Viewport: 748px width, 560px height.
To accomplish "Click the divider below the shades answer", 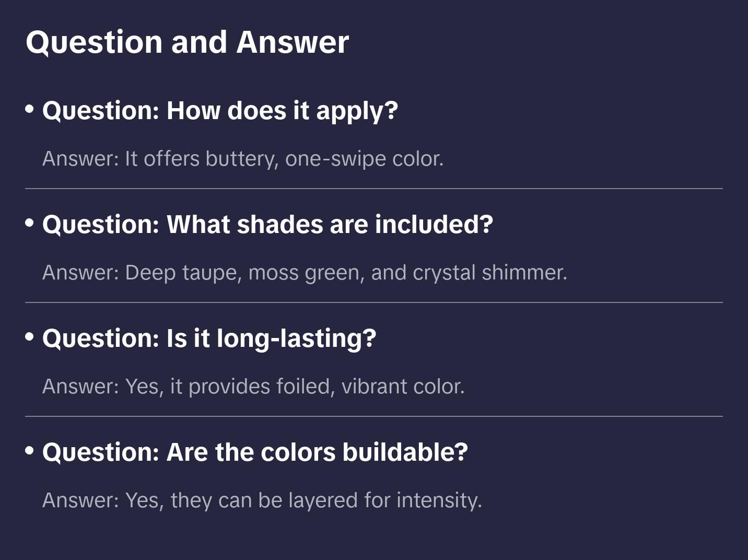I will point(374,302).
